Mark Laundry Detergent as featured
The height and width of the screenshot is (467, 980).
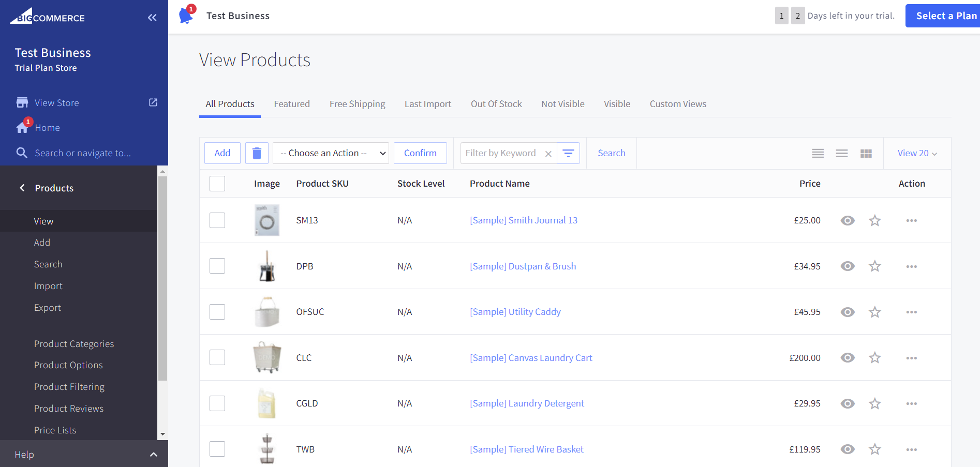[874, 403]
